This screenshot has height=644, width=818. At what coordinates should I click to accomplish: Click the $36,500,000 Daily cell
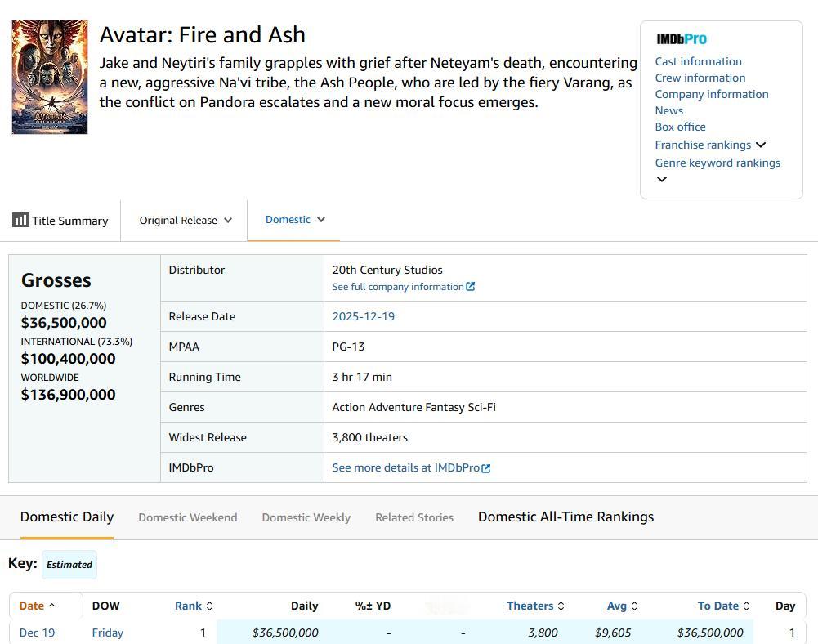(285, 633)
